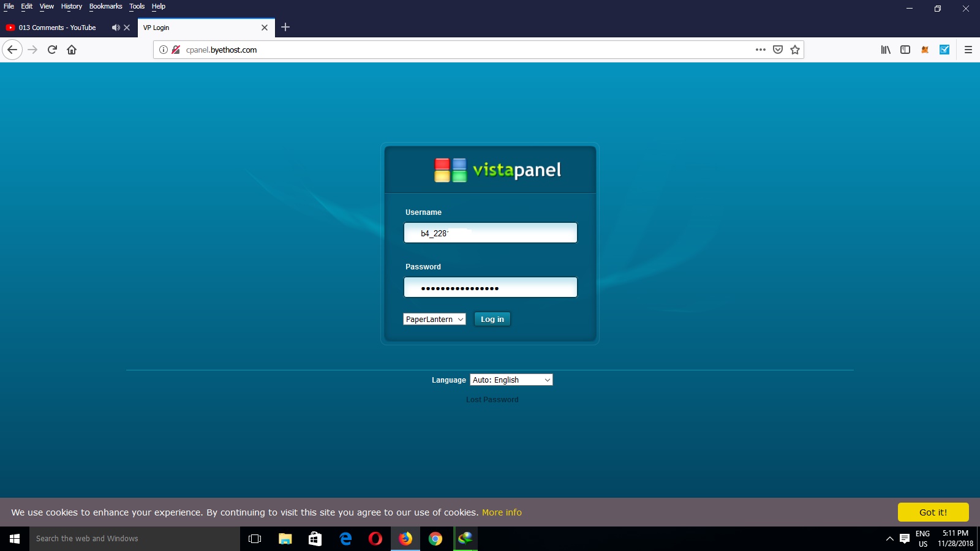
Task: Click the ENG US input language indicator
Action: point(923,539)
